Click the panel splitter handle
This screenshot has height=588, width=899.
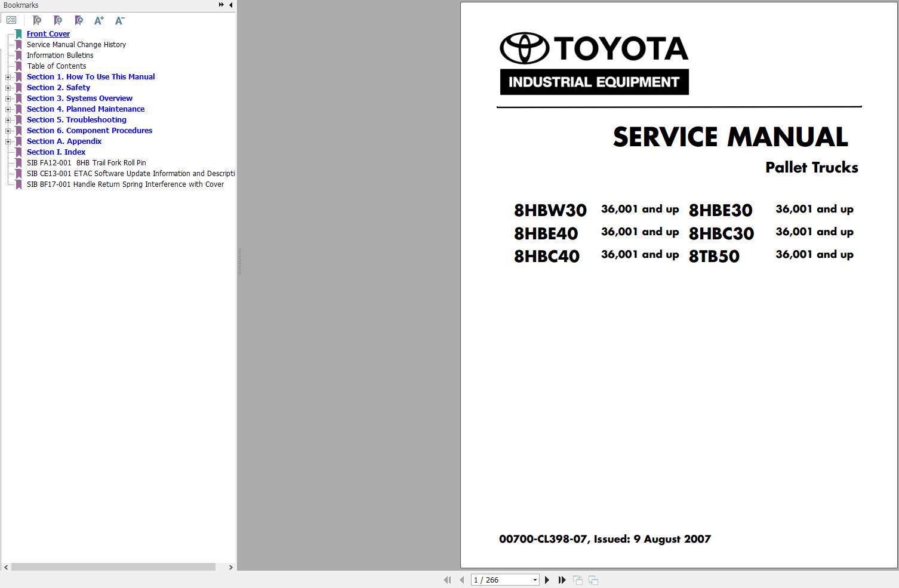click(x=239, y=262)
